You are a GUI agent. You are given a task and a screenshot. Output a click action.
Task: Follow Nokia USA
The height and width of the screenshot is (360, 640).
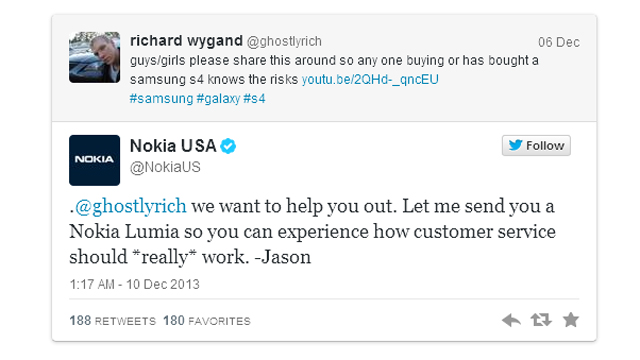point(536,145)
